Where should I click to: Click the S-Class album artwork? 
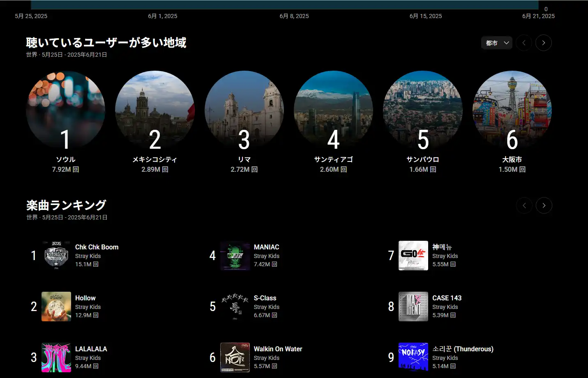click(235, 307)
